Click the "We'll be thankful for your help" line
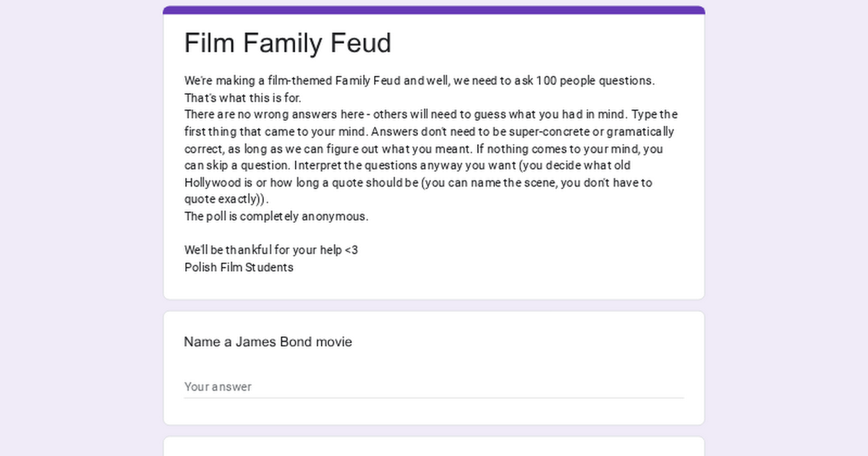Image resolution: width=868 pixels, height=456 pixels. click(271, 250)
